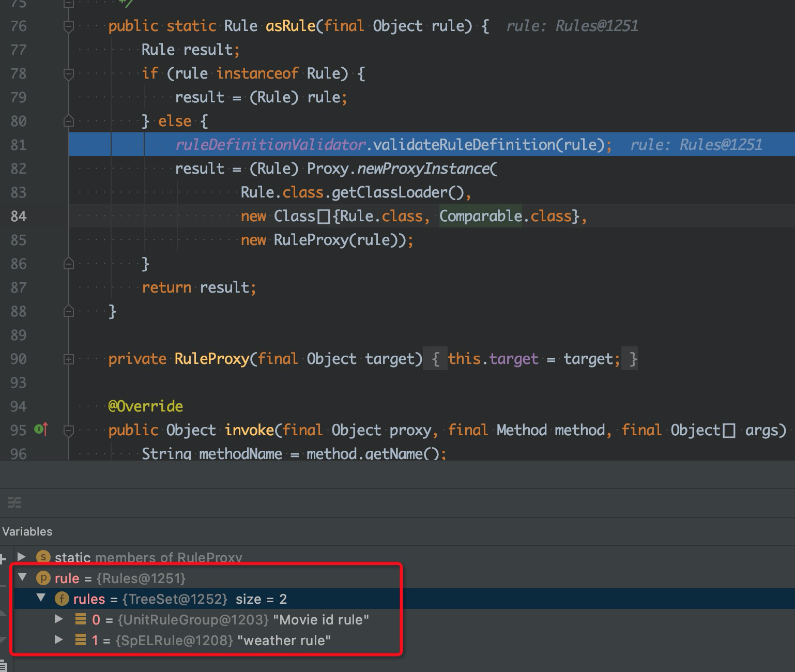Image resolution: width=795 pixels, height=672 pixels.
Task: Click 'Rule result;' declaration on line 77
Action: pyautogui.click(x=191, y=50)
